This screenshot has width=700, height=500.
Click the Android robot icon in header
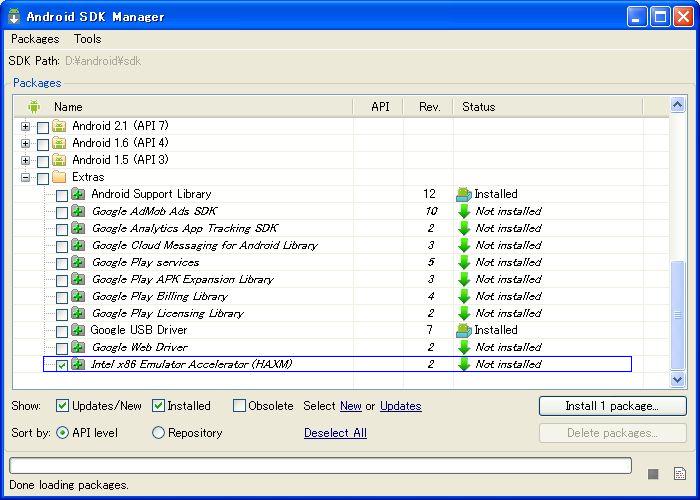[x=34, y=107]
